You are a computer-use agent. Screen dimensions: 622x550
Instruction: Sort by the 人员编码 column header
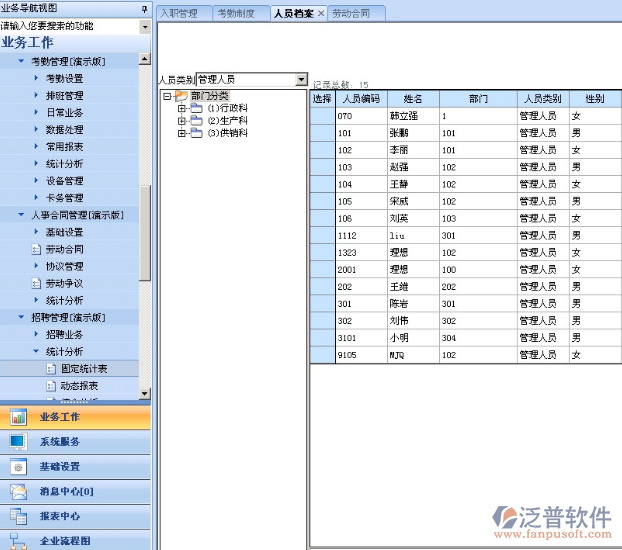point(360,99)
